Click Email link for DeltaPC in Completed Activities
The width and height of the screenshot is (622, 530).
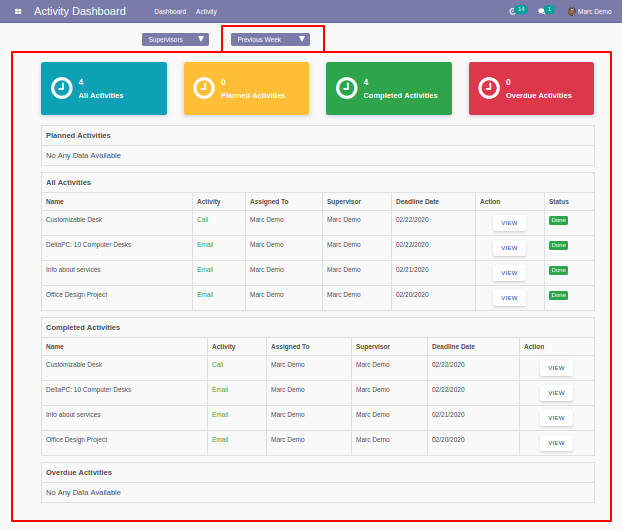tap(220, 390)
